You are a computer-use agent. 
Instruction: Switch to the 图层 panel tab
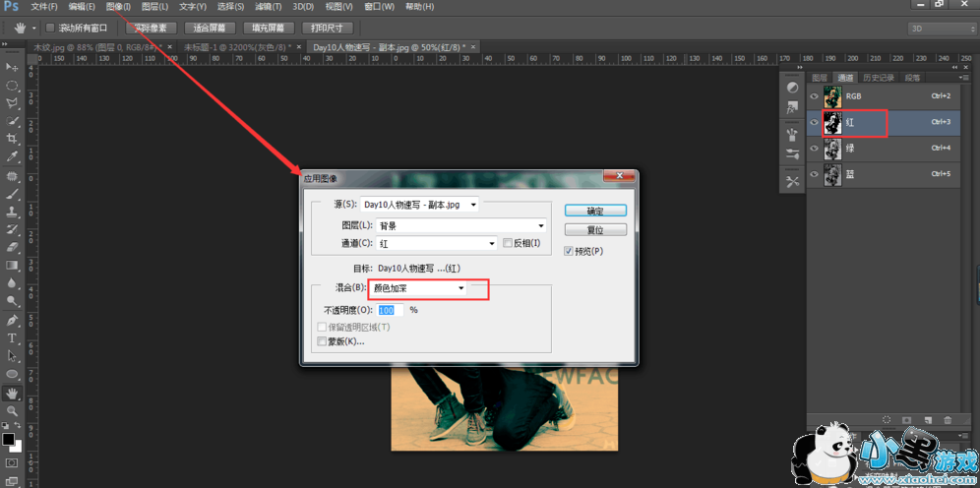820,78
